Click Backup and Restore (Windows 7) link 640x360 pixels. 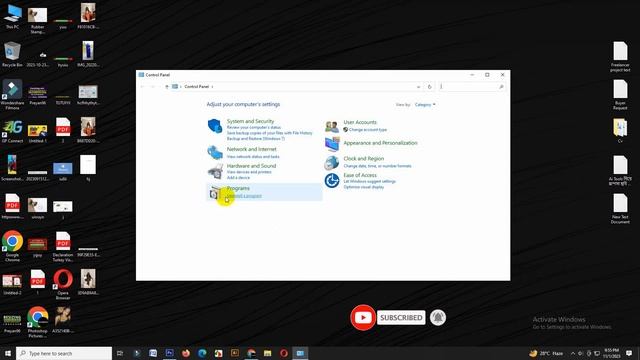click(x=256, y=139)
